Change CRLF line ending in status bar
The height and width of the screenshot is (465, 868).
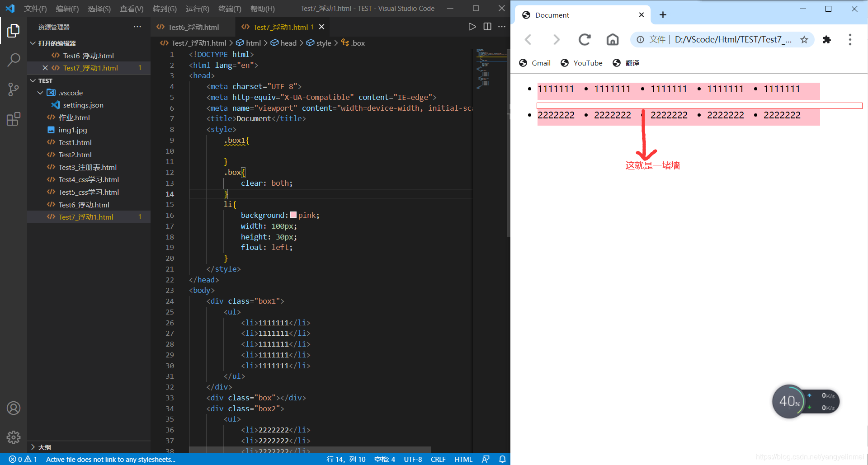coord(438,459)
